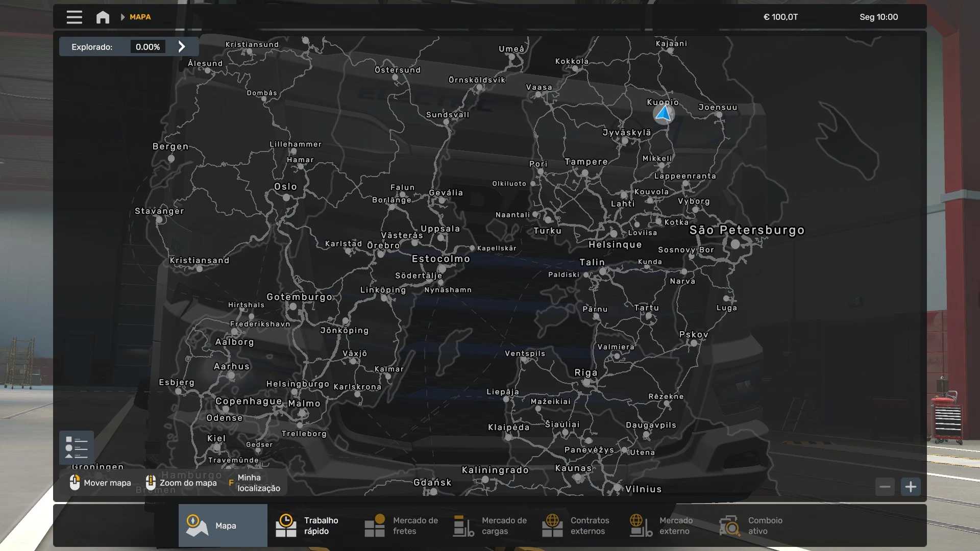Select the Luga city marker
Screen dimensions: 980x551
[726, 298]
